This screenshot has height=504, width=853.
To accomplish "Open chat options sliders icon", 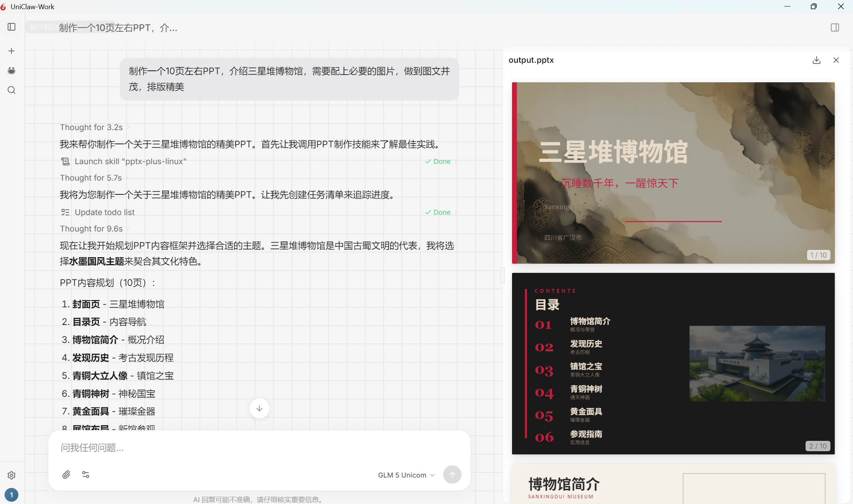I will pyautogui.click(x=86, y=475).
